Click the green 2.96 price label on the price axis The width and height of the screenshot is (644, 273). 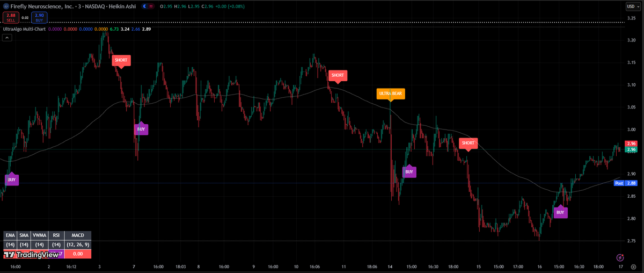[x=631, y=149]
